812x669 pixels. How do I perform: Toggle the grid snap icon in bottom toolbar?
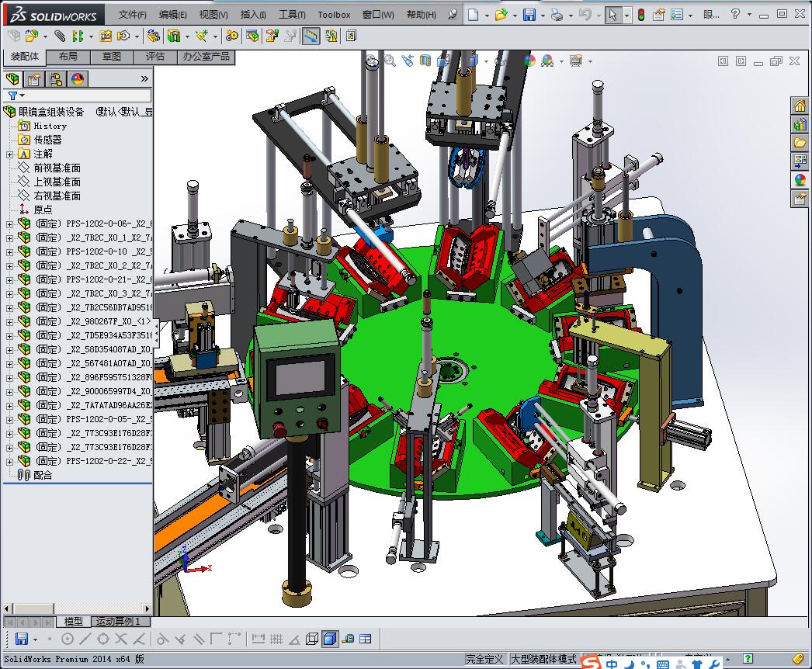pyautogui.click(x=276, y=639)
